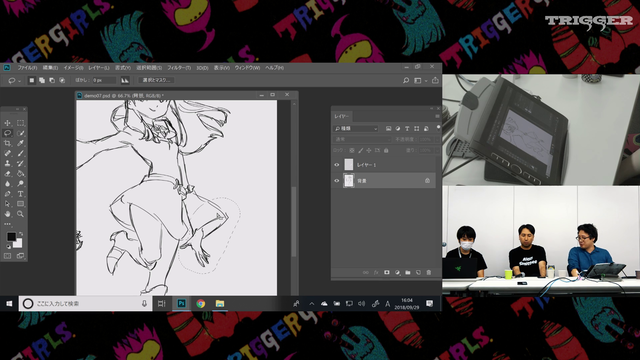Select the Layer 1 thumbnail

click(x=349, y=164)
